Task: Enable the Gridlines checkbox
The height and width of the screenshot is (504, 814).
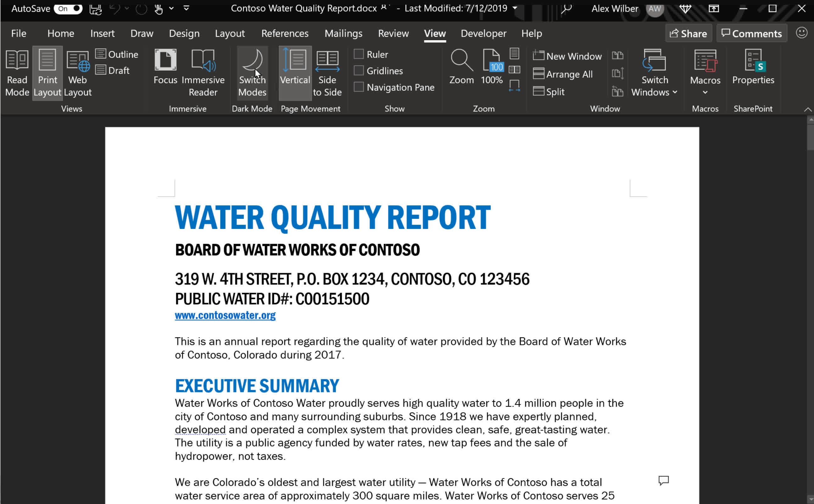Action: tap(359, 70)
